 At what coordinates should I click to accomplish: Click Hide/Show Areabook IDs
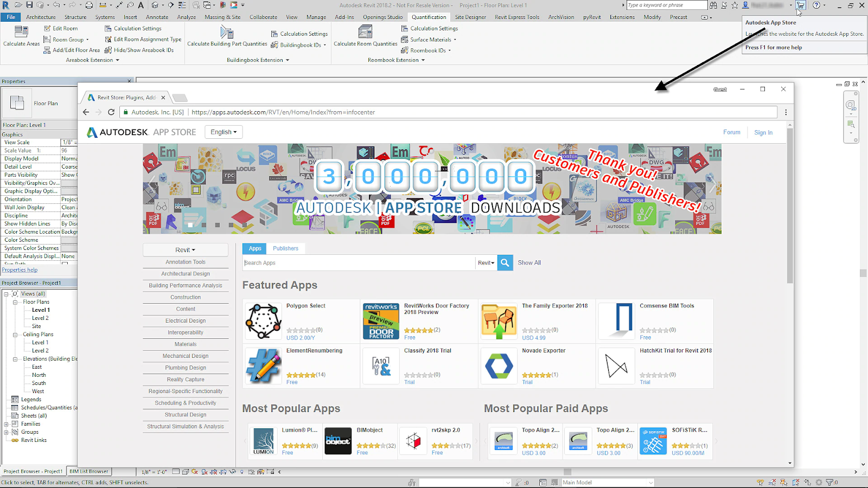coord(139,50)
